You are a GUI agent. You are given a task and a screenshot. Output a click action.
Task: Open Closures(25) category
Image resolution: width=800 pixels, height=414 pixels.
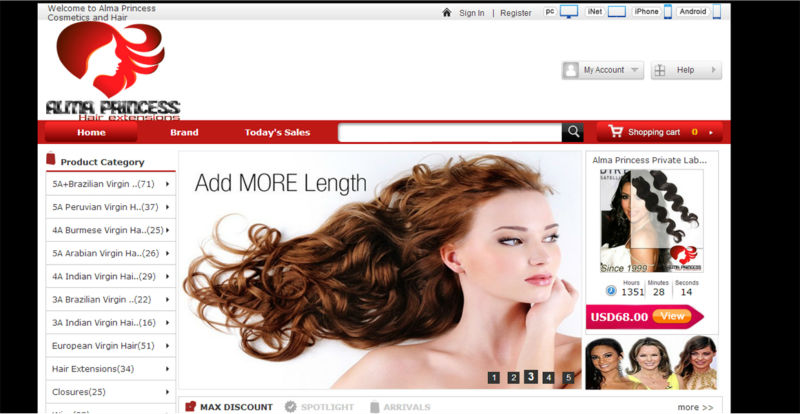coord(111,392)
